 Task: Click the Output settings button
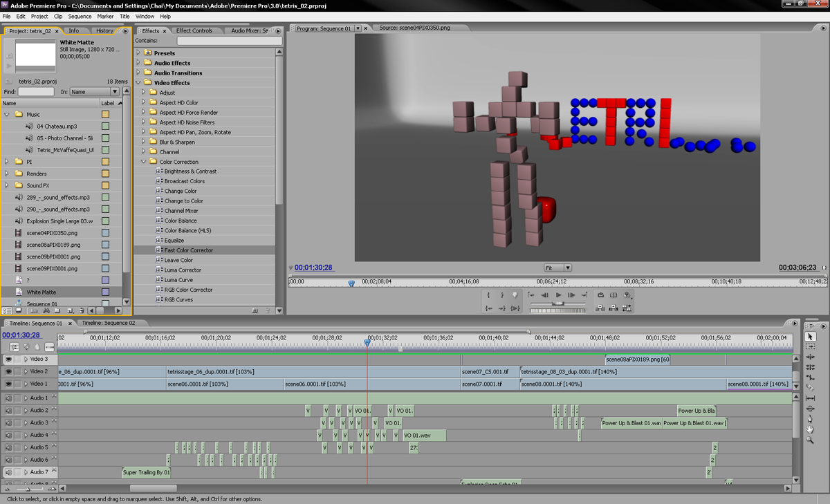click(627, 295)
